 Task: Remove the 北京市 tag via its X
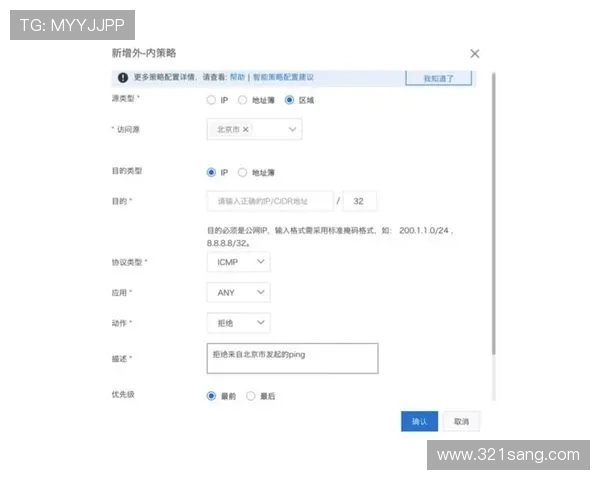[x=246, y=129]
